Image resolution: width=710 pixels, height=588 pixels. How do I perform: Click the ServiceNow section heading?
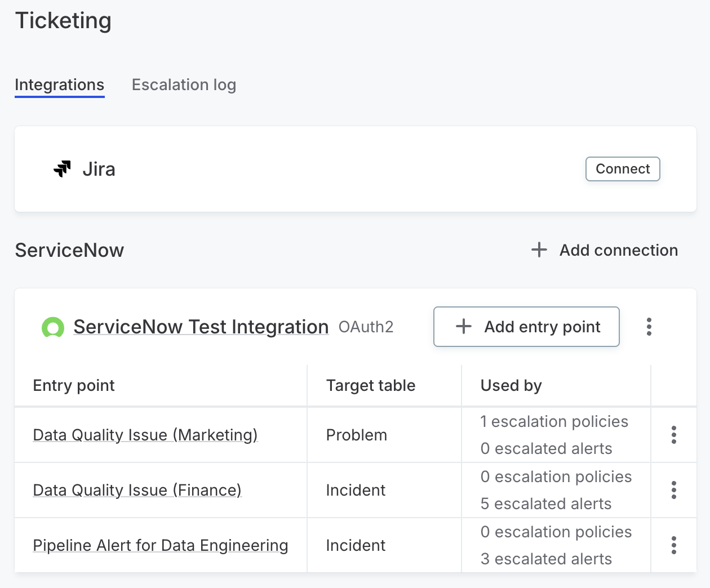(x=69, y=250)
